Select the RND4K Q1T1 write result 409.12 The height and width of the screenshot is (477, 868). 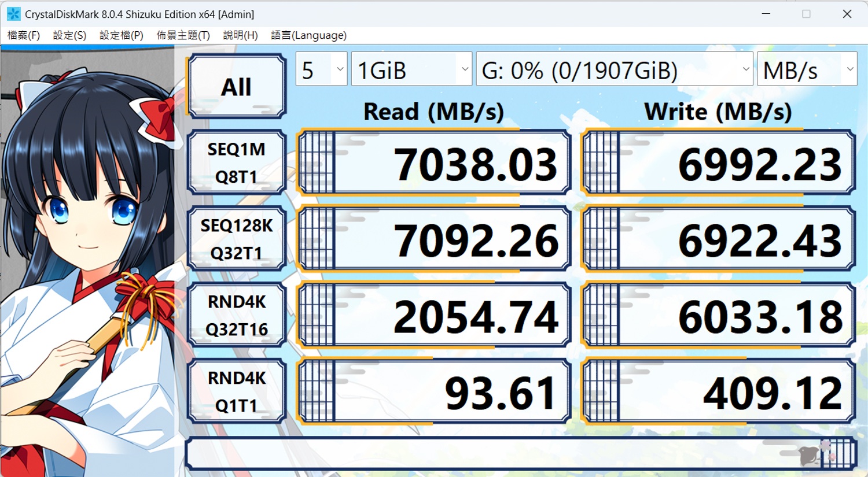click(719, 392)
